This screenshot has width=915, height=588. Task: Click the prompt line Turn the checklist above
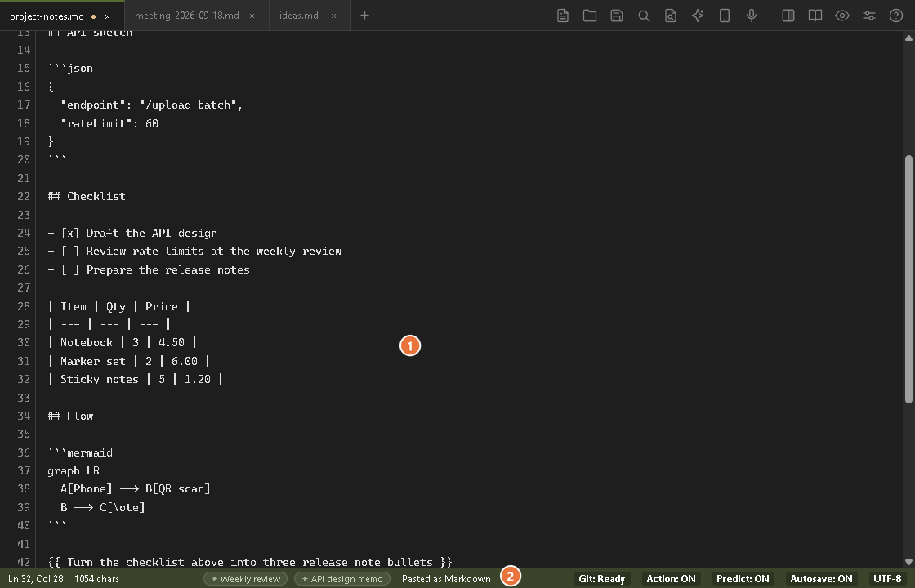coord(250,562)
